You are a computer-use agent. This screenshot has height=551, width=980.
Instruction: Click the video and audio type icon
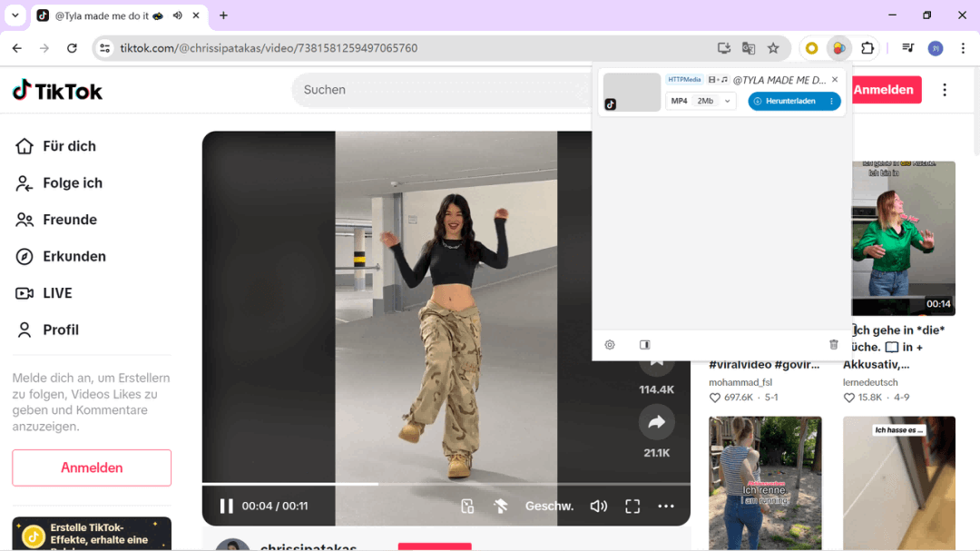718,80
